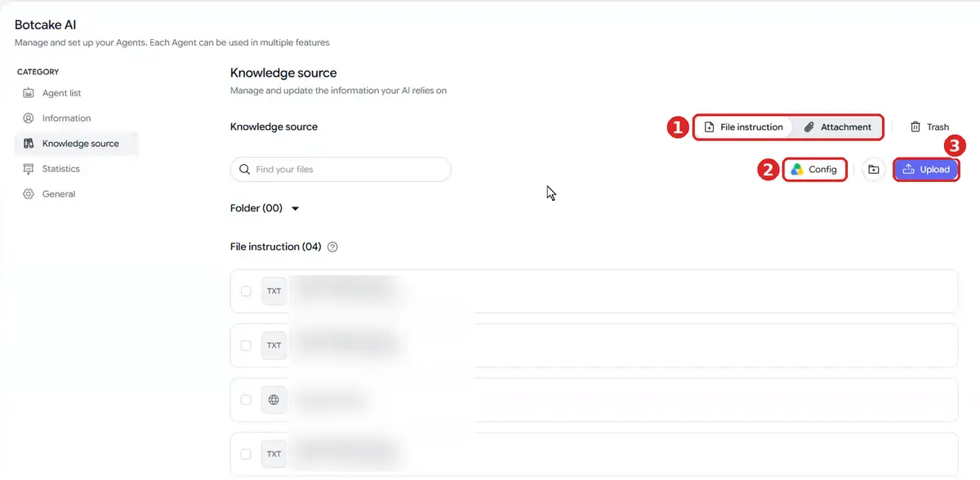The height and width of the screenshot is (480, 980).
Task: Click the CATEGORY sidebar heading
Action: [x=38, y=72]
